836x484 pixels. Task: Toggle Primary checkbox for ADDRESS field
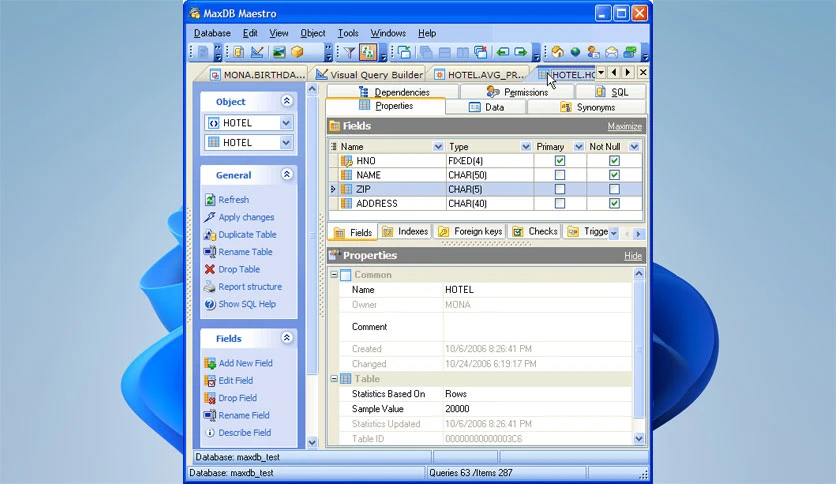click(x=559, y=203)
